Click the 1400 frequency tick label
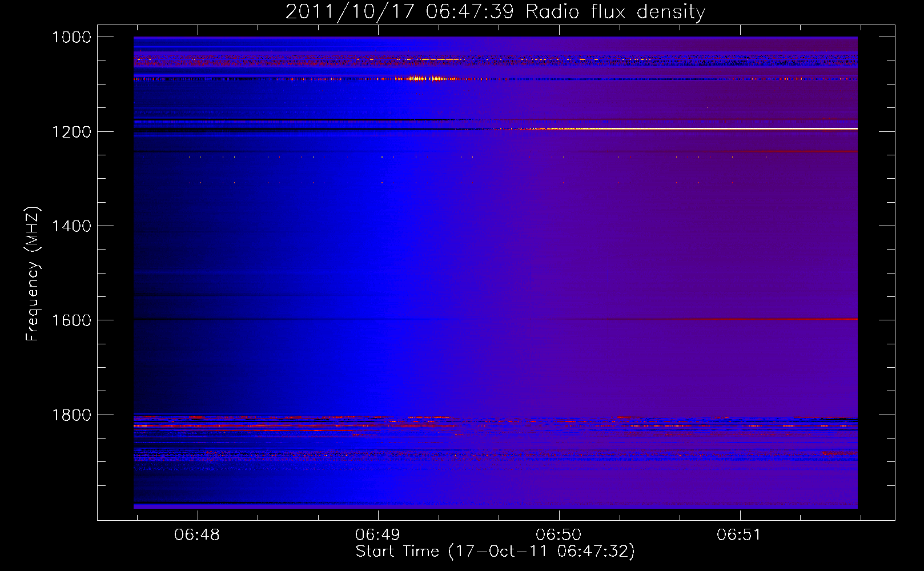The width and height of the screenshot is (924, 571). pos(71,226)
